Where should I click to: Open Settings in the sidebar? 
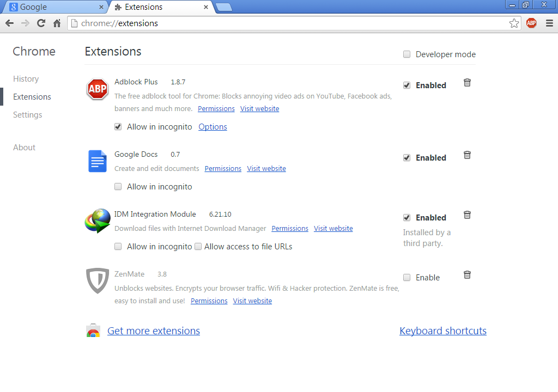tap(28, 115)
